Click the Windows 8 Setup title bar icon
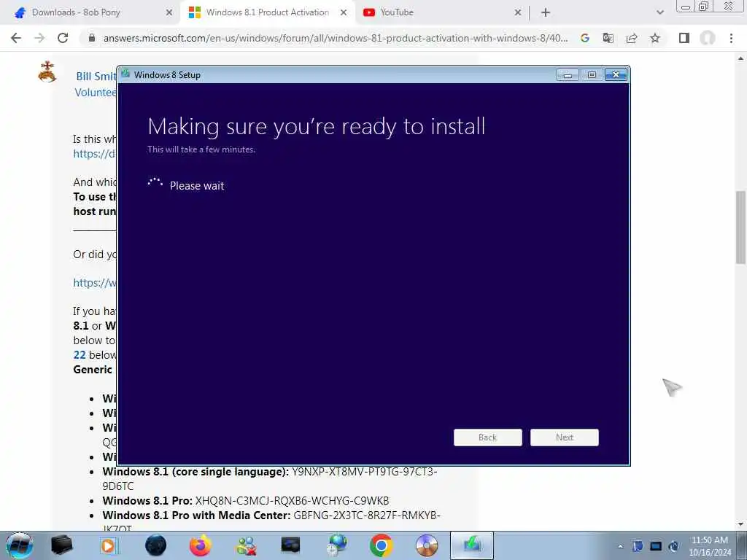This screenshot has width=747, height=560. tap(125, 74)
